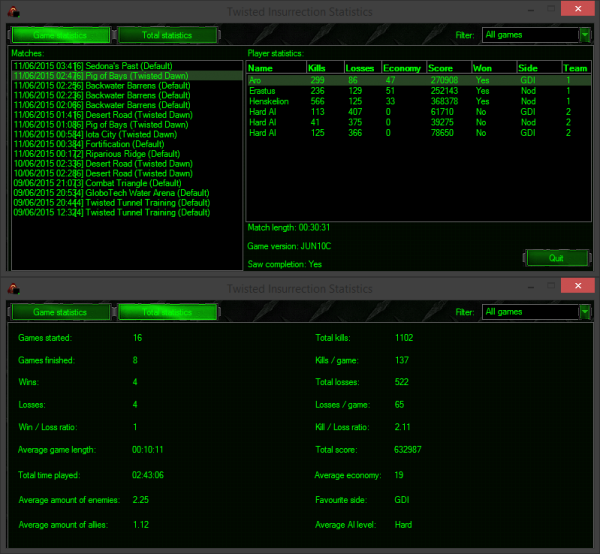Select the Riparious Ridge (Default) match
This screenshot has width=600, height=554.
(x=127, y=154)
